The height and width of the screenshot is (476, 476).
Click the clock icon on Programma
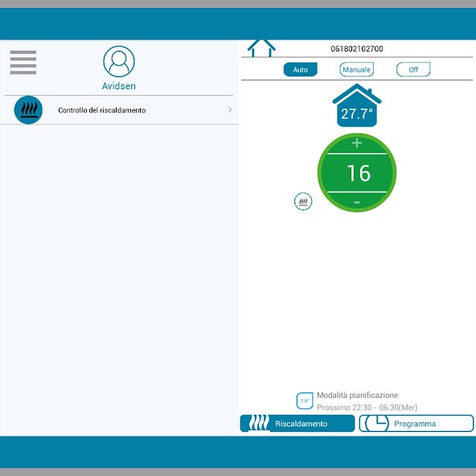(376, 423)
